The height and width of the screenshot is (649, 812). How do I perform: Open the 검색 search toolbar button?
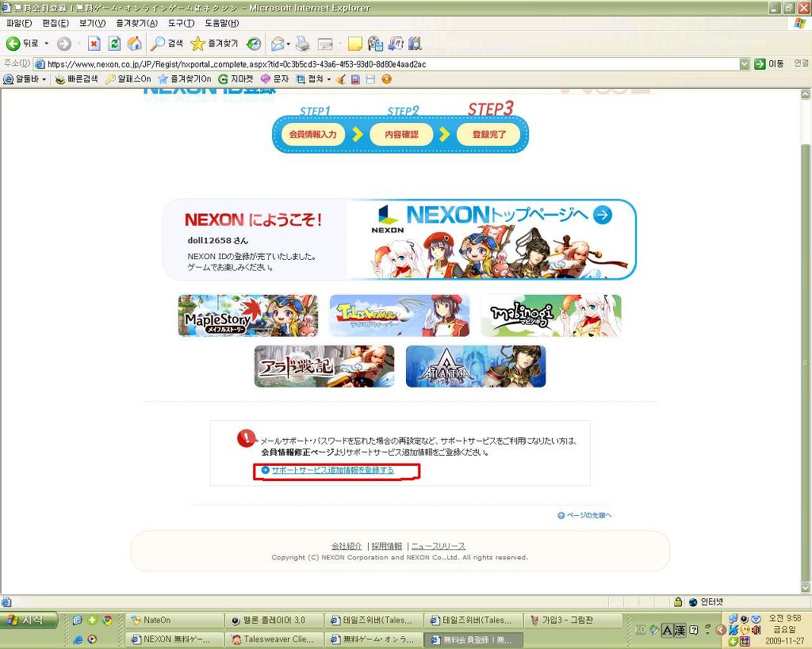pyautogui.click(x=167, y=44)
